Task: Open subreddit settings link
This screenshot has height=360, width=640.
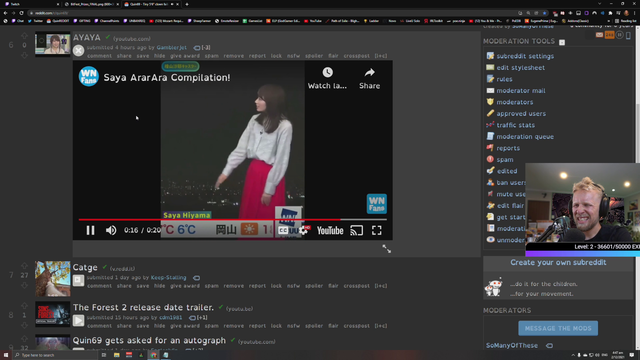Action: pyautogui.click(x=525, y=56)
